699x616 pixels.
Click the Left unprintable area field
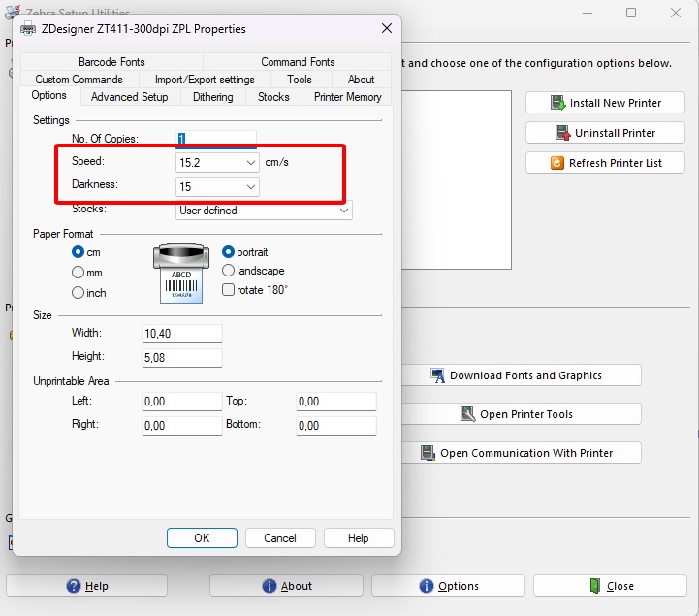(x=182, y=402)
